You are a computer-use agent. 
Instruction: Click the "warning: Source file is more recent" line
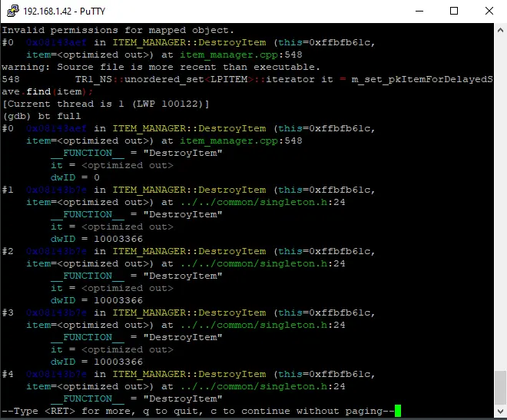[x=155, y=67]
